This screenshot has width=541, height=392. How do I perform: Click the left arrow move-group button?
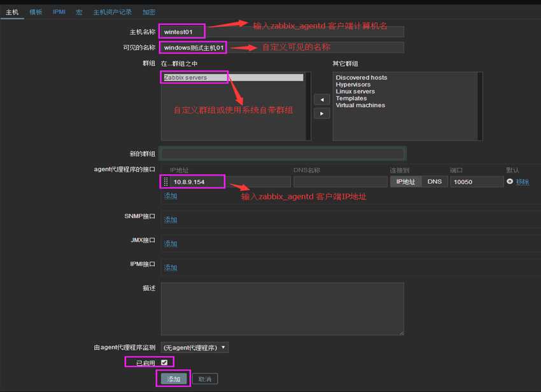tap(322, 100)
